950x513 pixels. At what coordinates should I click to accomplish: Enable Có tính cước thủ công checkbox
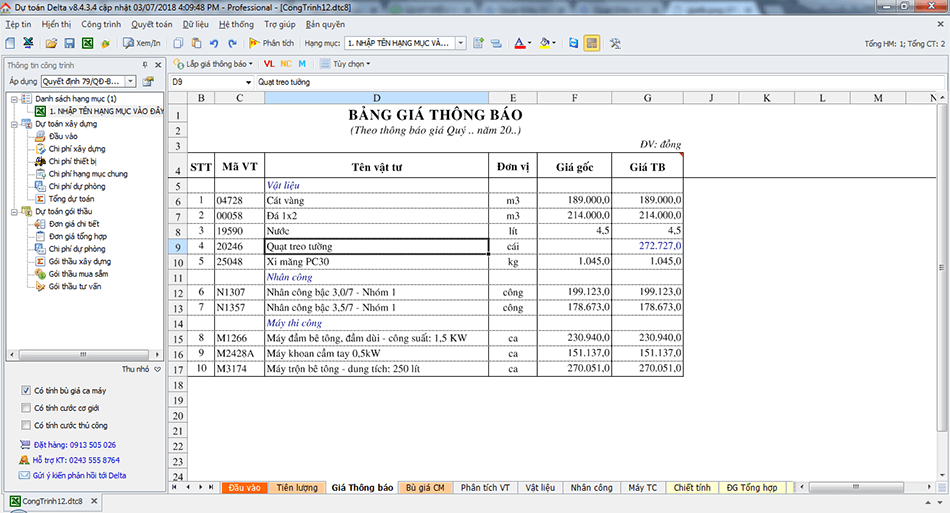[x=25, y=425]
